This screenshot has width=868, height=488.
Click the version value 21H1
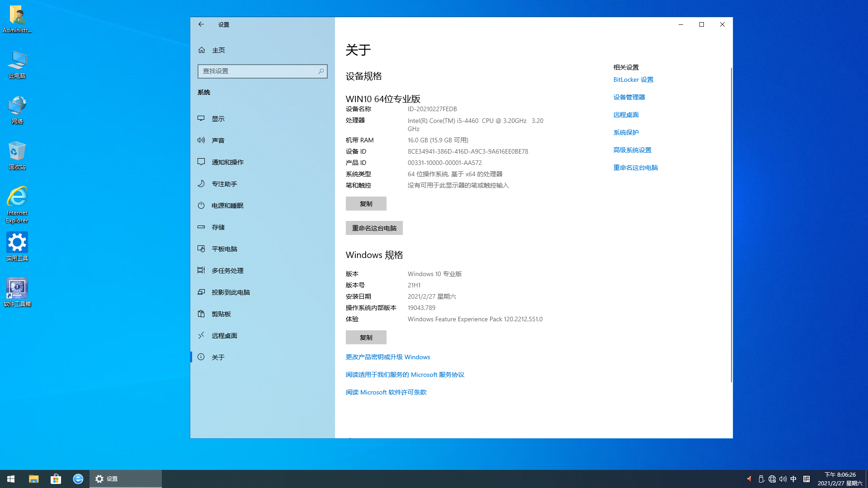pyautogui.click(x=414, y=285)
